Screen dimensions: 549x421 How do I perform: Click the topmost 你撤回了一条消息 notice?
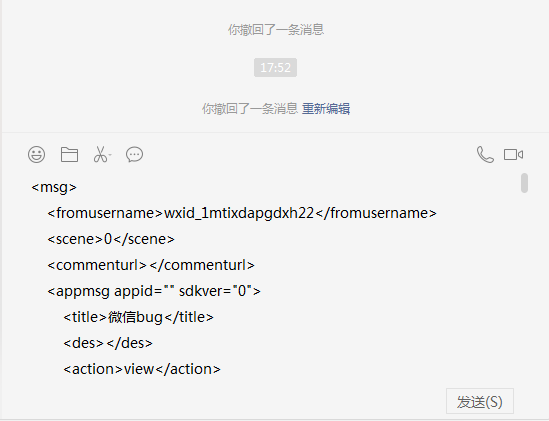click(x=276, y=29)
